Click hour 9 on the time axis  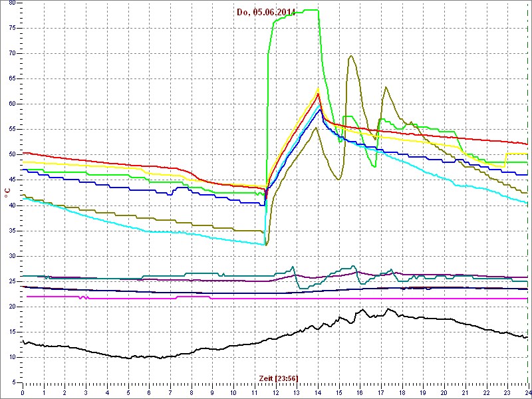[x=213, y=392]
